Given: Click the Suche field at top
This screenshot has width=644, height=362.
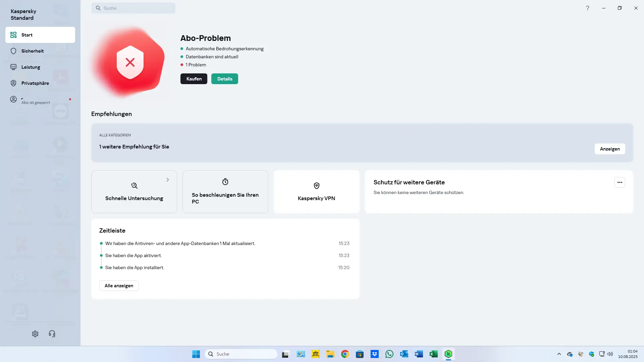Looking at the screenshot, I should click(x=133, y=8).
